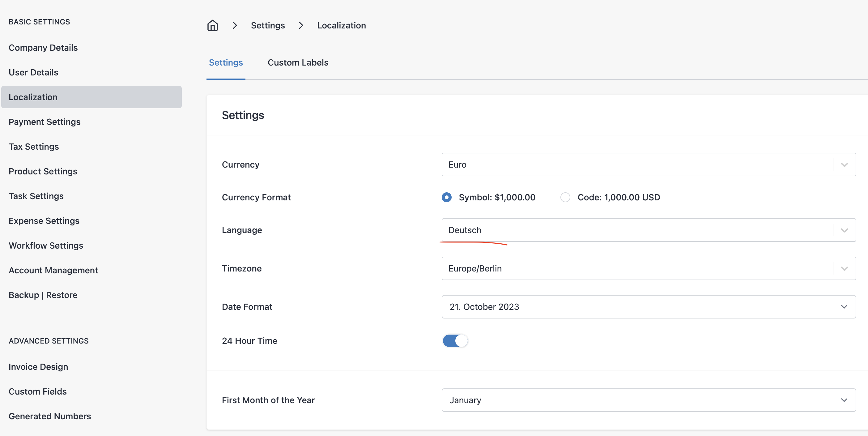Open the Date Format dropdown
This screenshot has height=436, width=868.
point(649,307)
